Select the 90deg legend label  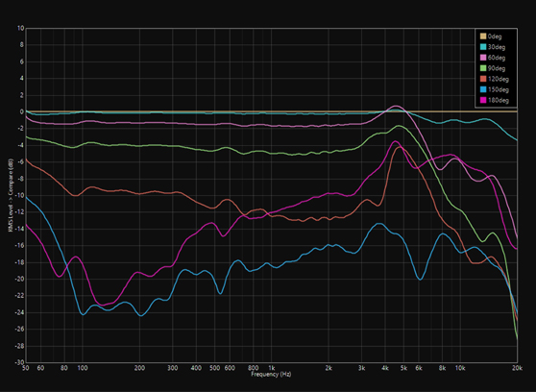(497, 68)
